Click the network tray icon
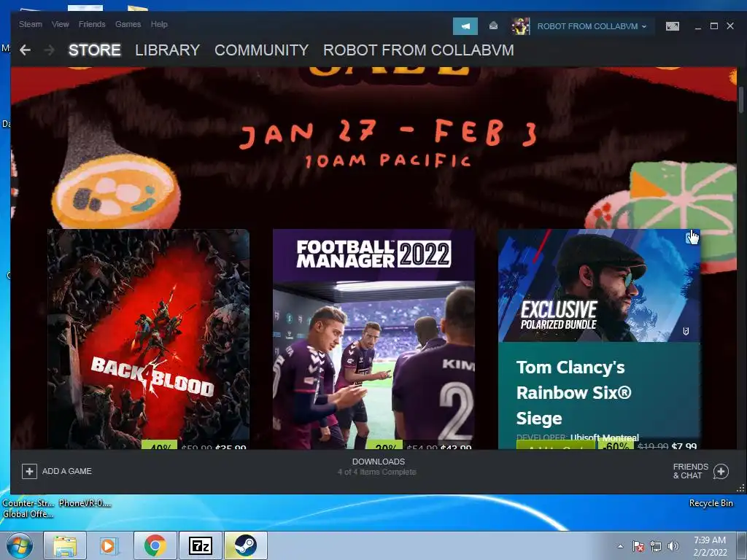The image size is (747, 560). coord(656,546)
